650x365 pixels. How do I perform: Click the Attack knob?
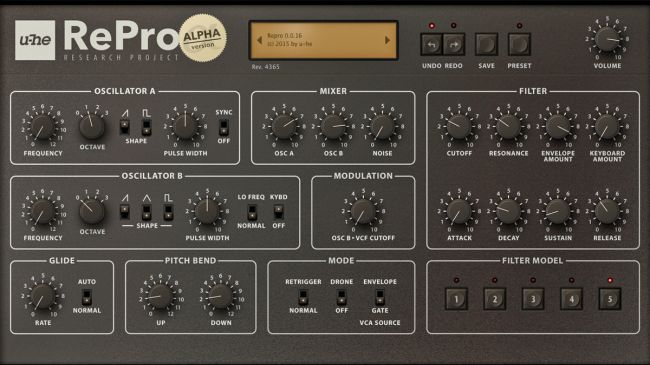click(459, 211)
